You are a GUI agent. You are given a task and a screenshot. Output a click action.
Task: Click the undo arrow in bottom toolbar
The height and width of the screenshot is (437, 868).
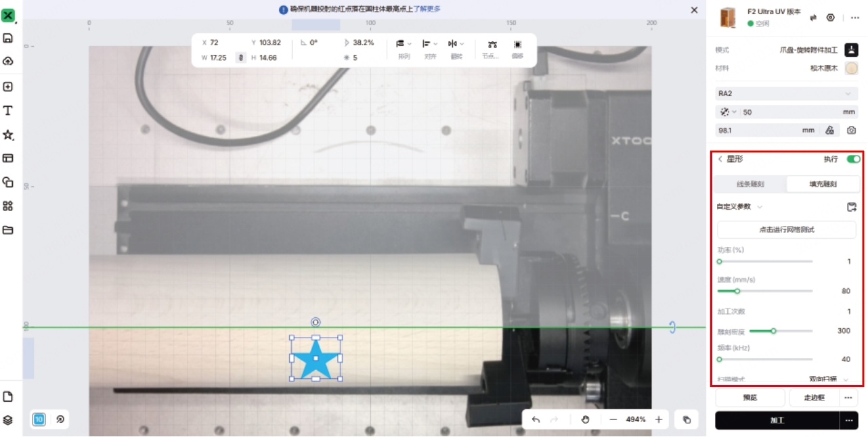point(536,419)
